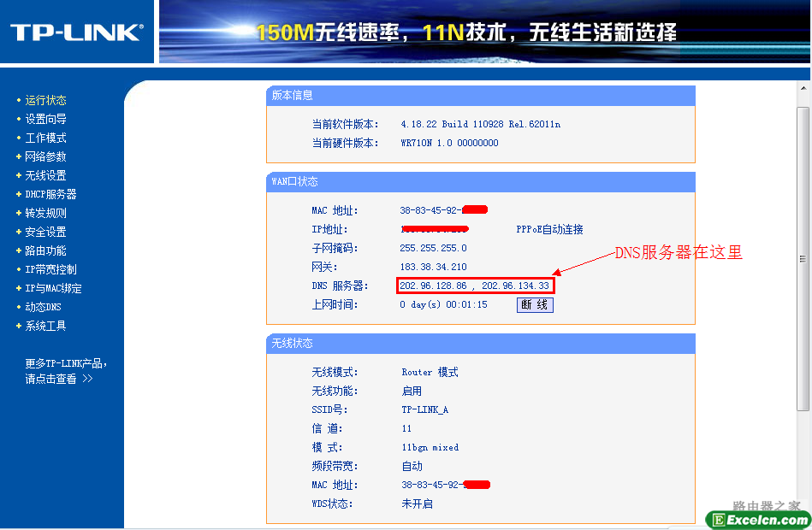Click the WAN口状态 section header

click(481, 182)
